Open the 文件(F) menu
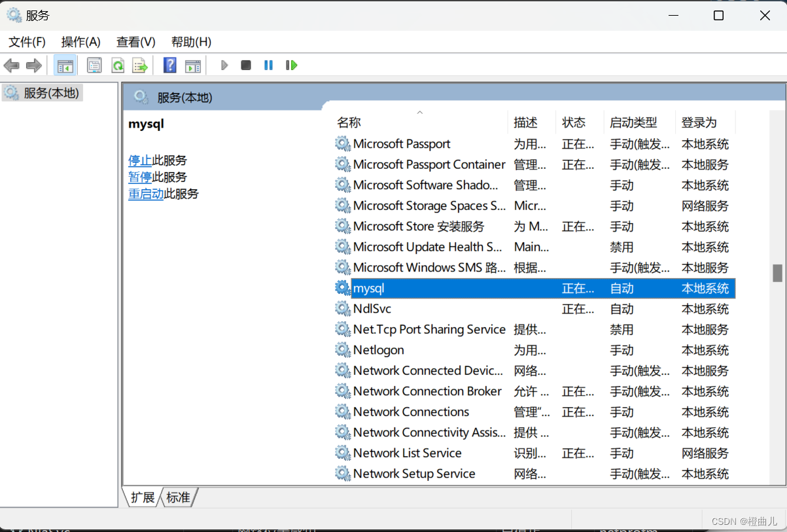 pos(27,42)
